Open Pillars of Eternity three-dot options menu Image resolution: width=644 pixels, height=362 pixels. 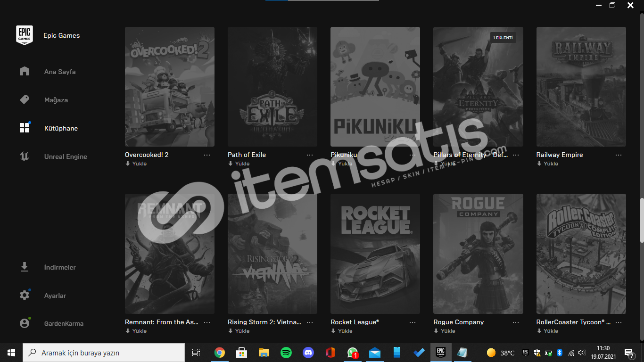pyautogui.click(x=516, y=155)
